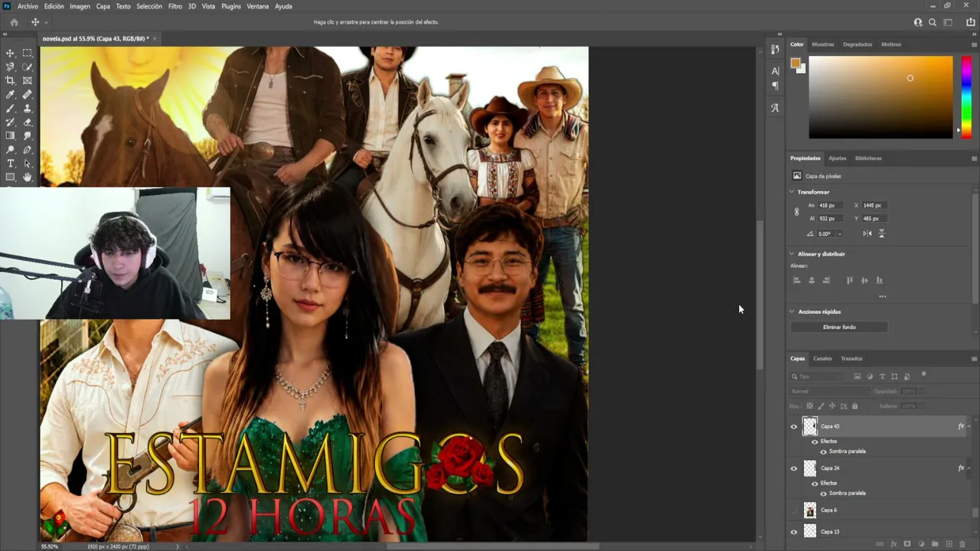Open the rotation angle dropdown
The height and width of the screenshot is (551, 980).
(x=839, y=233)
